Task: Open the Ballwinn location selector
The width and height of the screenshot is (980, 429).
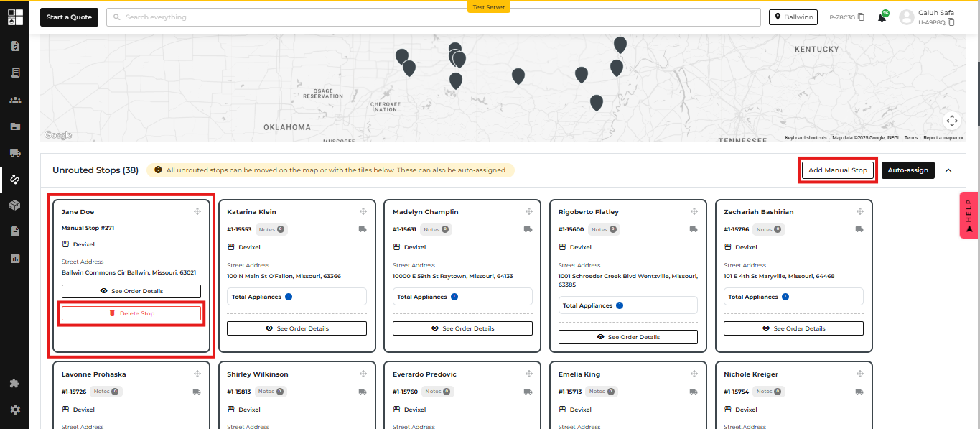Action: [793, 17]
